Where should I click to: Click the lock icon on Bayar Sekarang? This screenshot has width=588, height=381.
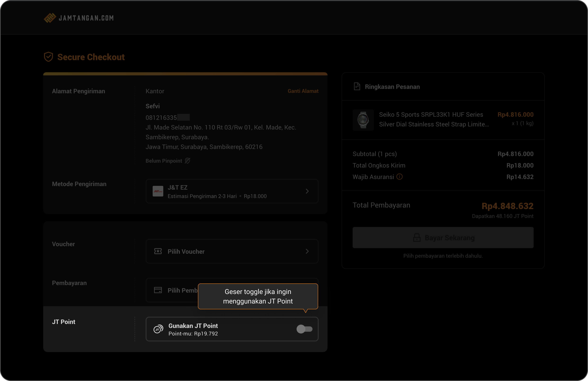click(417, 238)
